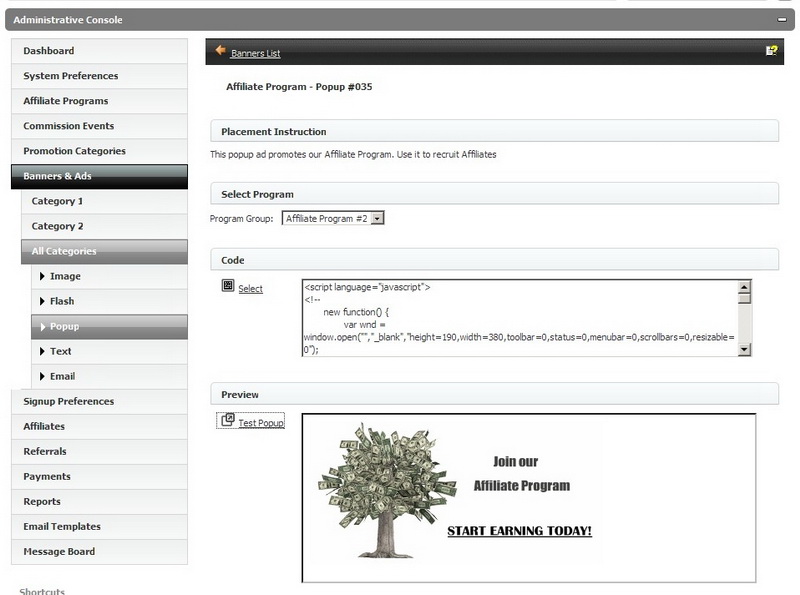Screen dimensions: 800x595
Task: Click the Code section header
Action: pos(494,260)
